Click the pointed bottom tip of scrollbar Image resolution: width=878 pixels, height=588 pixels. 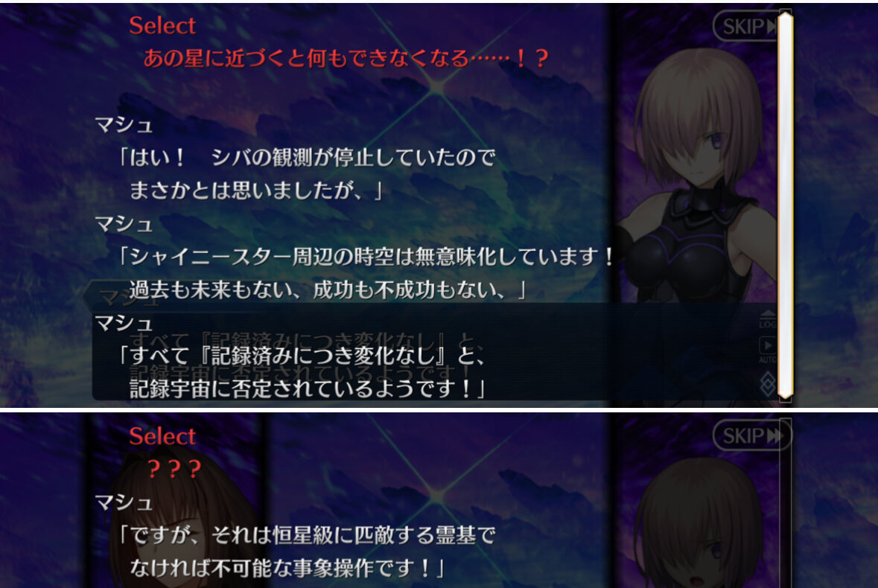pyautogui.click(x=786, y=395)
